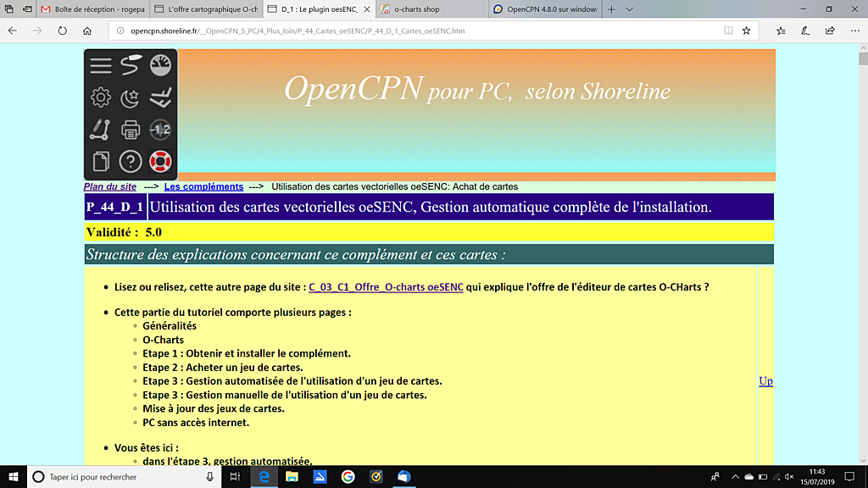Open the browser settings and more menu
This screenshot has height=488, width=868.
tap(854, 31)
